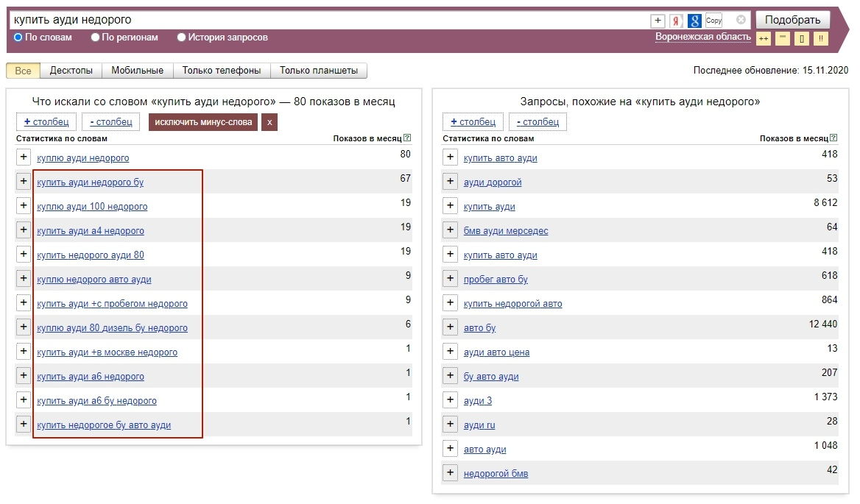Open the query in Google via the g icon
Viewport: 860px width, 504px height.
coord(694,21)
